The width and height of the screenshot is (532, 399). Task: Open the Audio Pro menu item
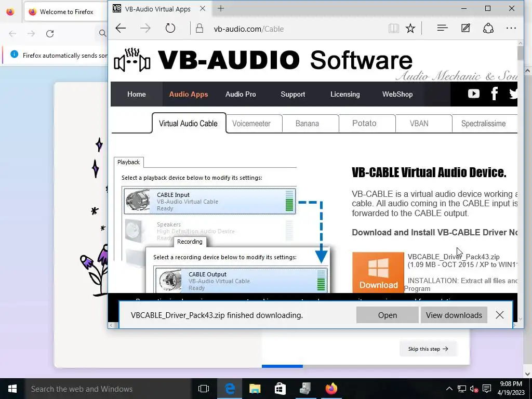click(241, 95)
